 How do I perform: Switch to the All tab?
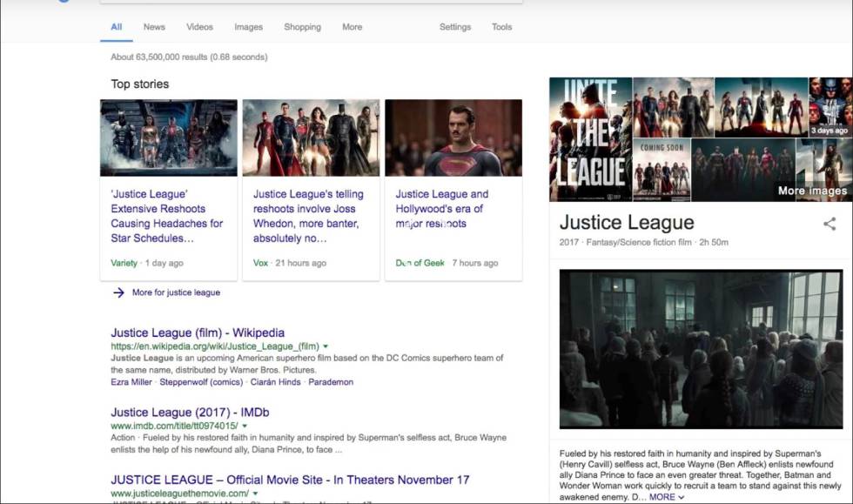(x=117, y=27)
